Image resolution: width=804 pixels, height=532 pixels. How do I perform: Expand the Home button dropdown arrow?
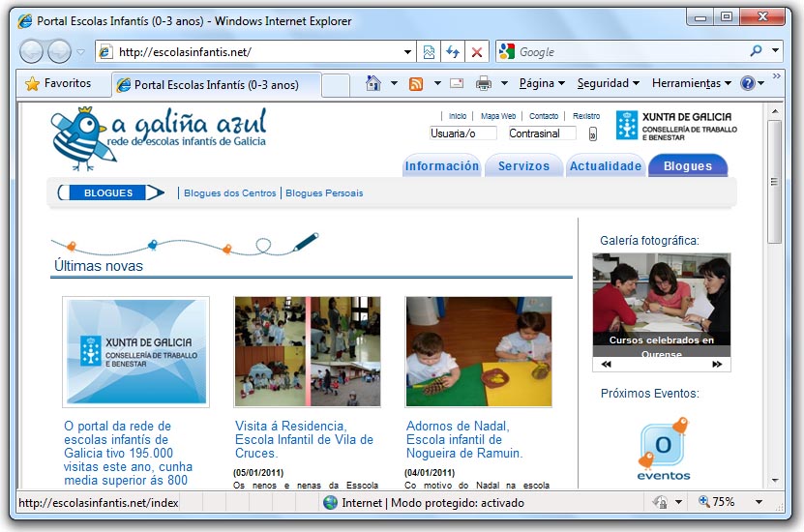[x=394, y=83]
